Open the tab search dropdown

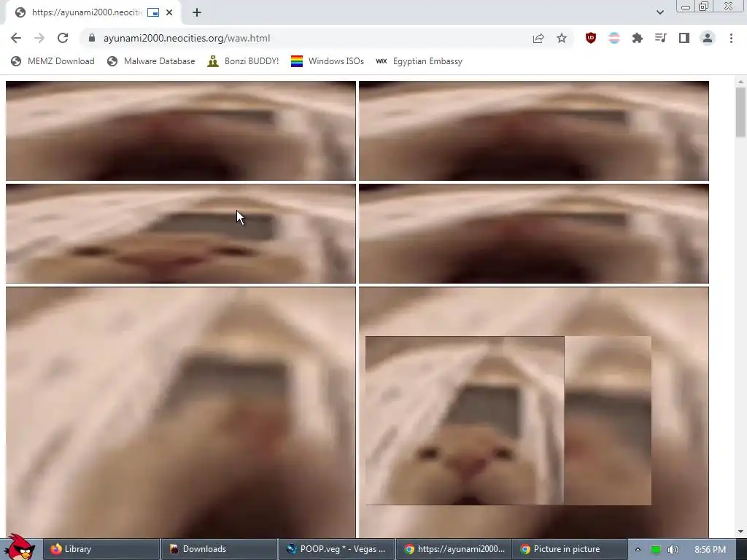point(659,12)
